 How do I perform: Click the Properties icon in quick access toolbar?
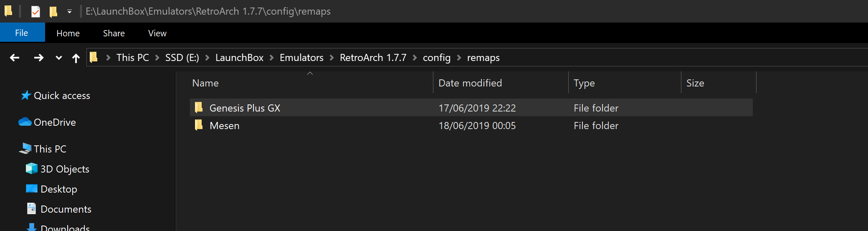36,11
